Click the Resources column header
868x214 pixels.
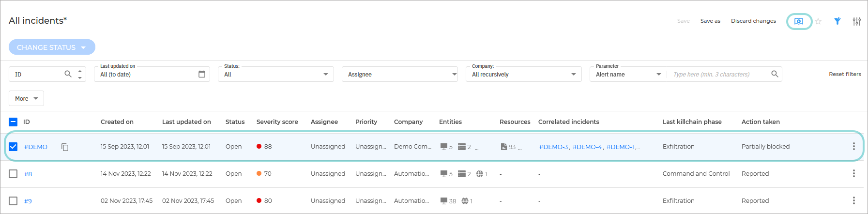515,122
